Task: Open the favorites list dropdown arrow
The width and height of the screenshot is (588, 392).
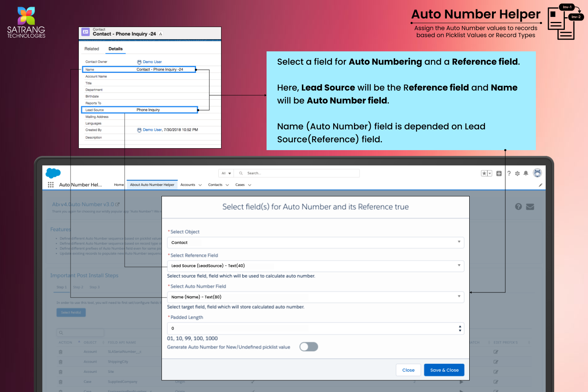Action: [490, 173]
